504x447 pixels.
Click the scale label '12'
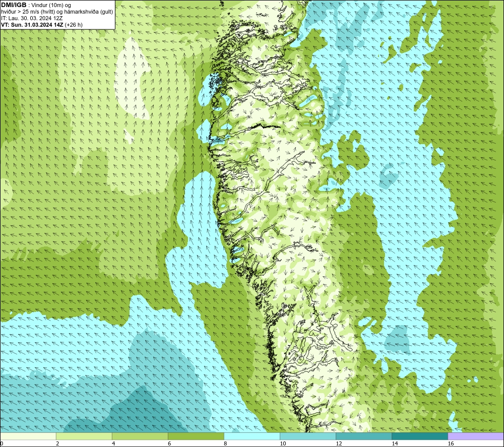click(339, 443)
